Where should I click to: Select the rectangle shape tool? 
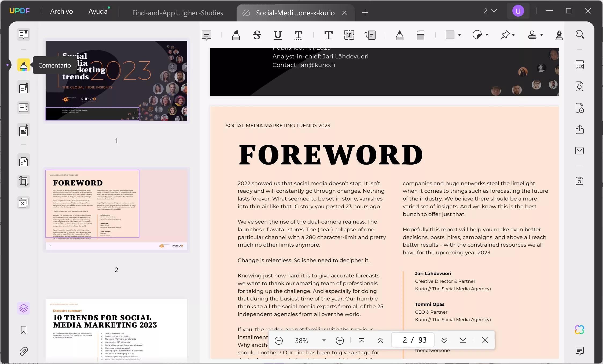point(450,35)
